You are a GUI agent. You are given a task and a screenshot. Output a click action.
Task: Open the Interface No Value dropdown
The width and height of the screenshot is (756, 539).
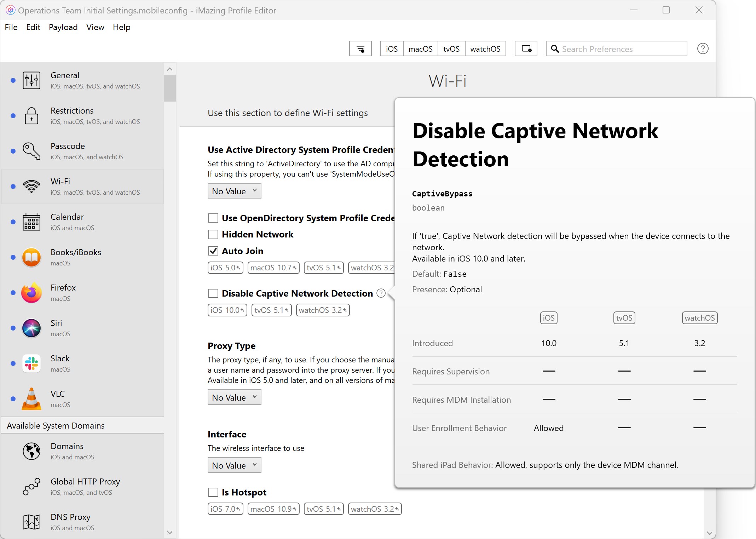[234, 465]
